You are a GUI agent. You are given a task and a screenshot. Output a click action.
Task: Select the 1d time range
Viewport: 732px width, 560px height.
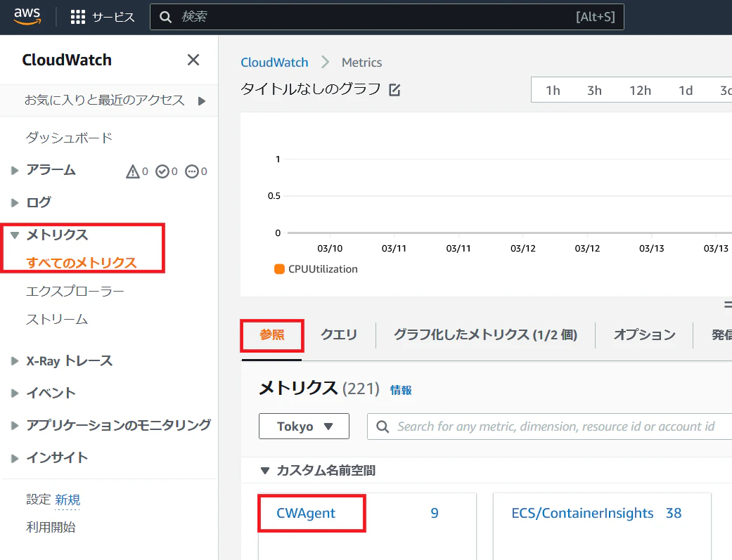click(686, 90)
